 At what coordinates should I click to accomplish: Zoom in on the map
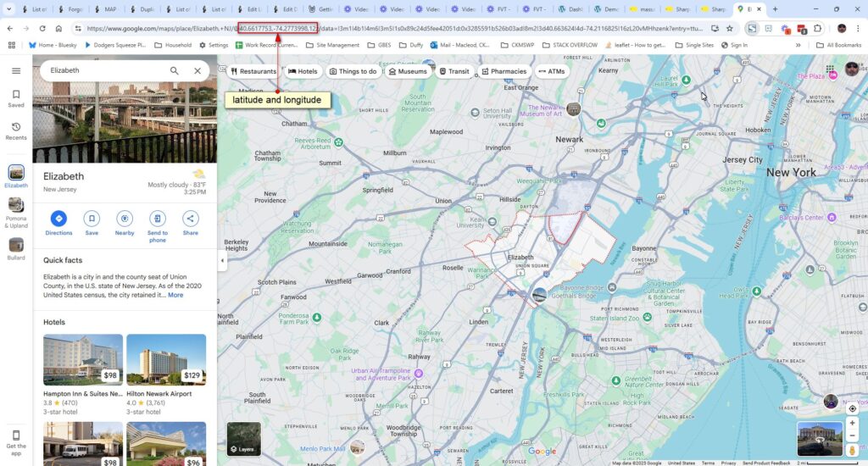(x=853, y=423)
